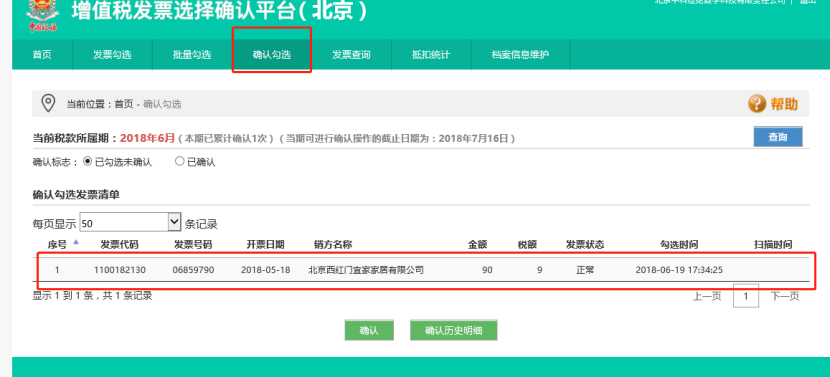Image resolution: width=830 pixels, height=377 pixels.
Task: Click 扫描时间 column header
Action: pos(773,245)
